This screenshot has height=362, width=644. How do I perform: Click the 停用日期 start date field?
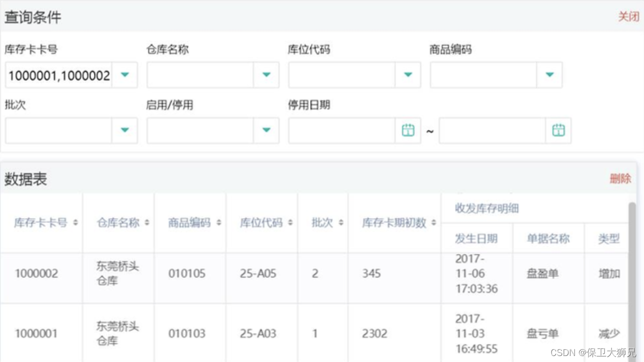(342, 130)
